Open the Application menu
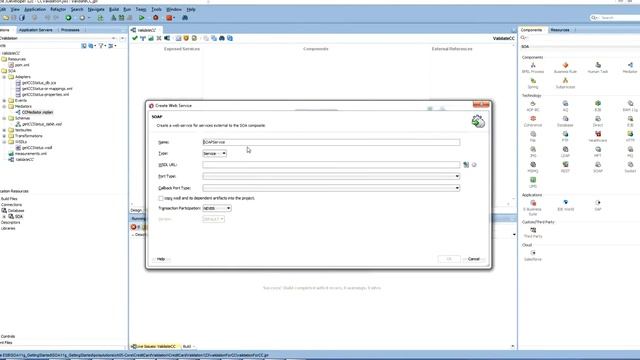Screen dimensions: 640x360 tap(35, 9)
